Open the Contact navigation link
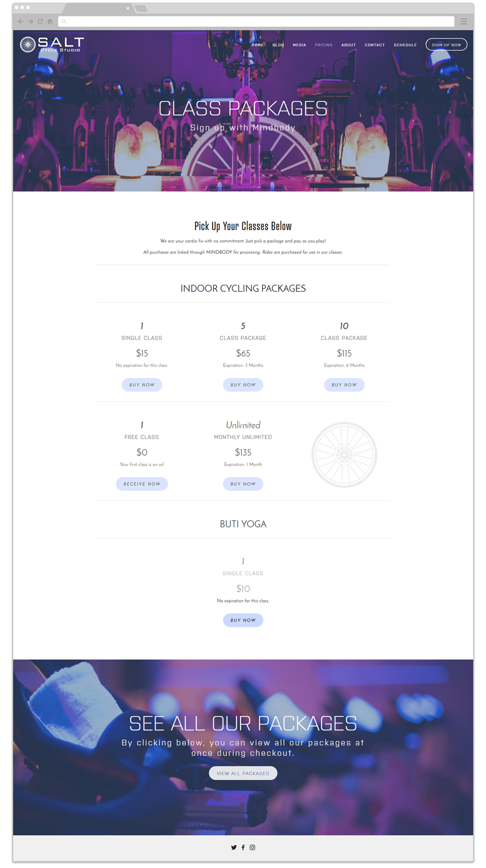 375,45
